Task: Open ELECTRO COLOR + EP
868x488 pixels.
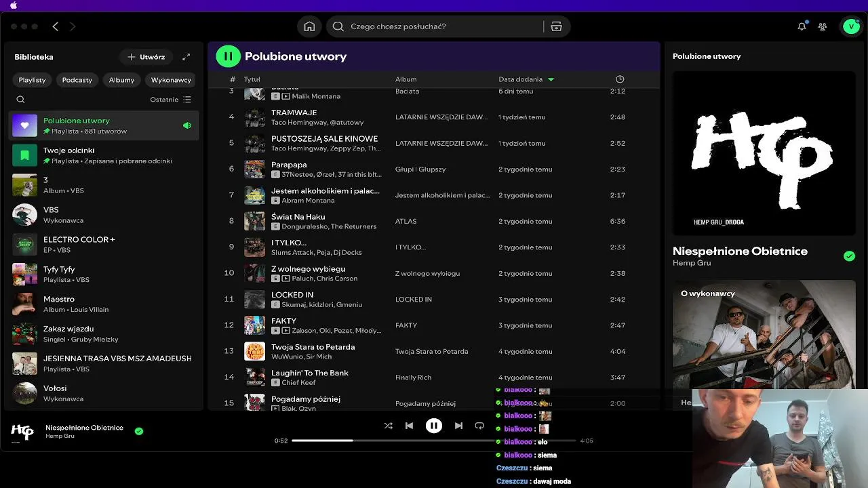Action: (104, 245)
